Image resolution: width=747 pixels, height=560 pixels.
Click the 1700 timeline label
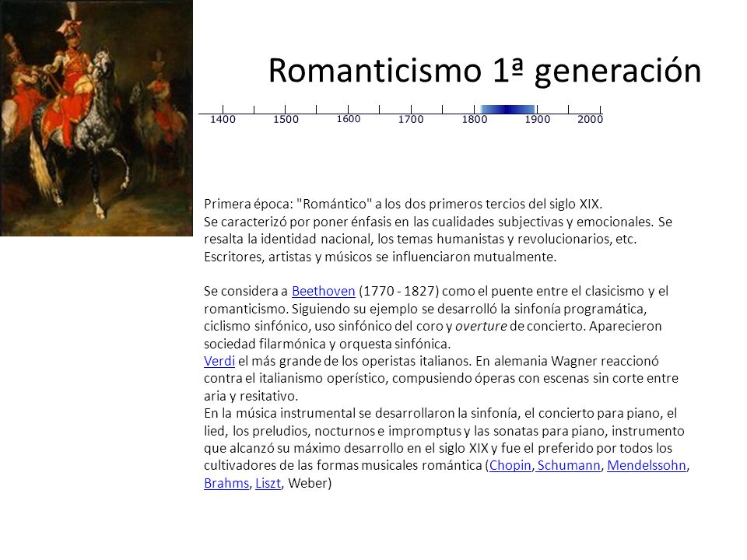[411, 120]
